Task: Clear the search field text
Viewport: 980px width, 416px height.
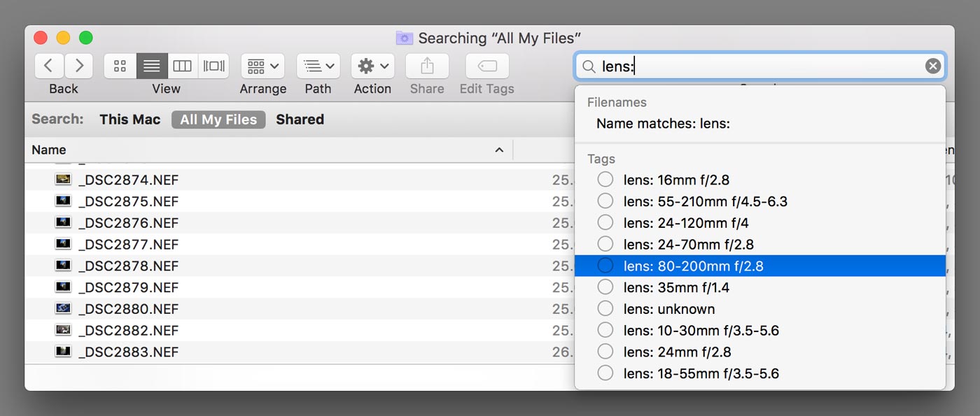Action: 932,66
